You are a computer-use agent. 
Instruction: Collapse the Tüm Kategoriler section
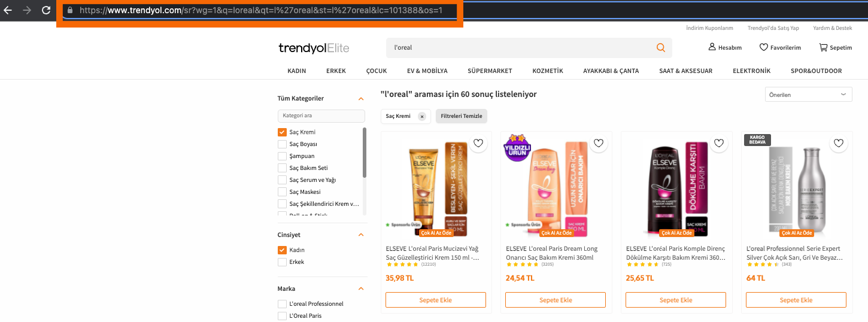point(360,99)
